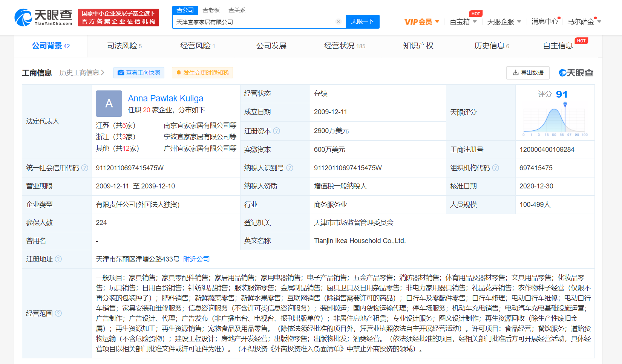Click 企业类型 value 有限责任公司(外国法人独资)
The height and width of the screenshot is (364, 622).
(x=138, y=205)
